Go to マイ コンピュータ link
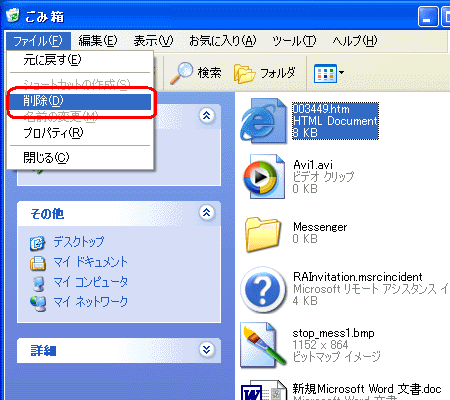Screen dimensions: 450x400 click(90, 282)
